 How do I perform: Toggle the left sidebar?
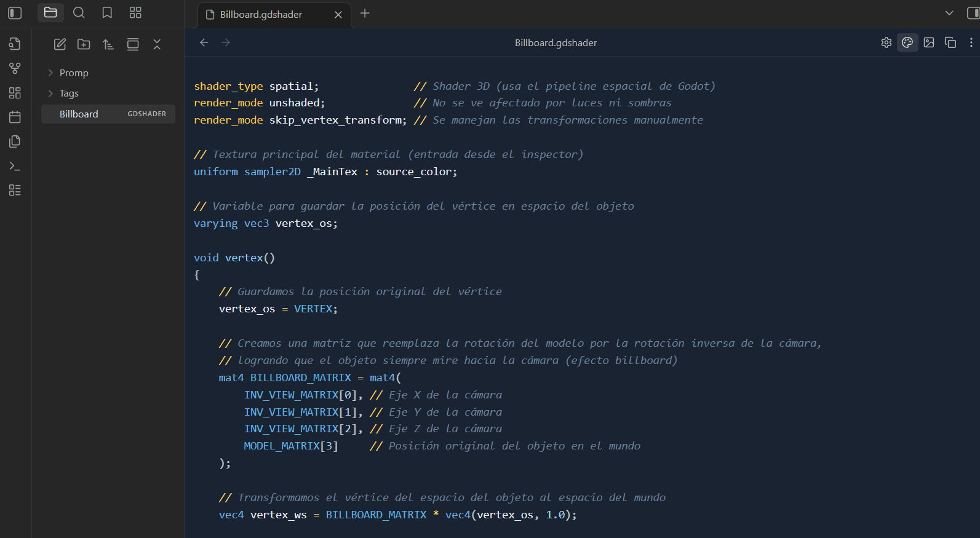tap(15, 13)
